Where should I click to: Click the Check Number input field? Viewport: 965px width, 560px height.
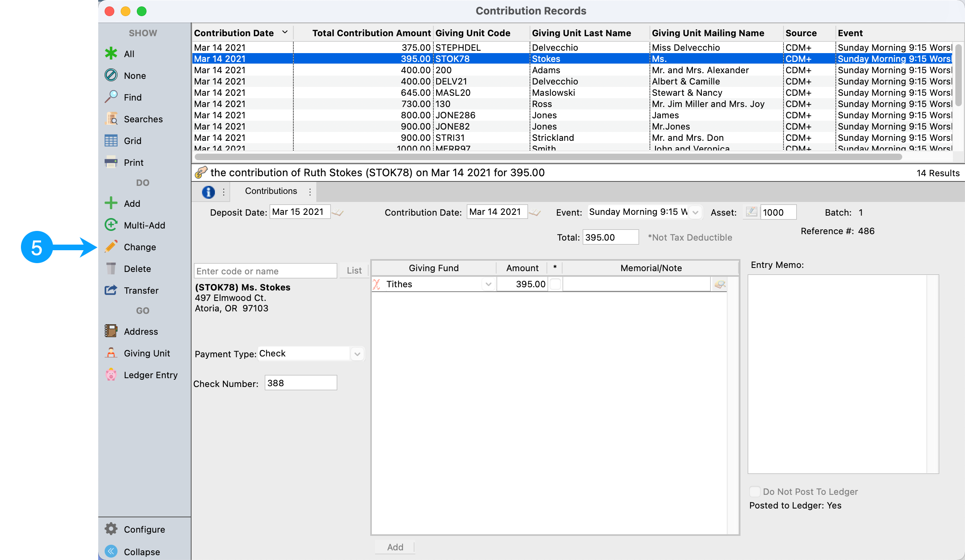click(x=301, y=383)
